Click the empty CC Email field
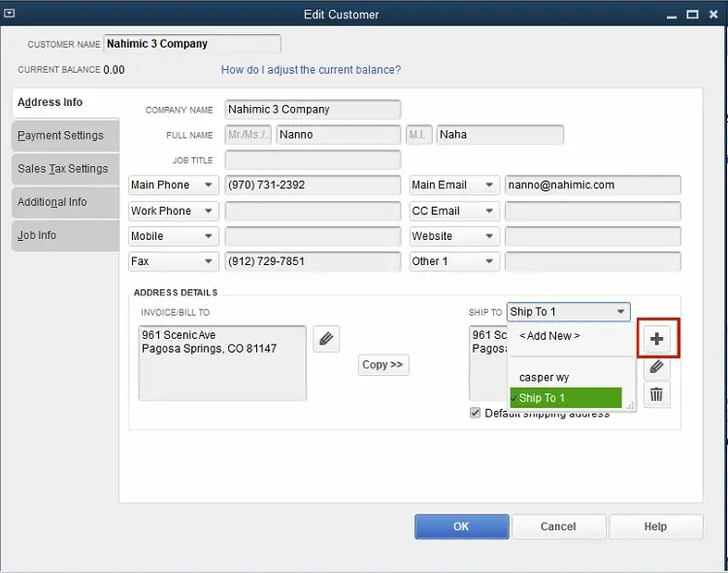Screen dimensions: 728x573 coord(593,211)
